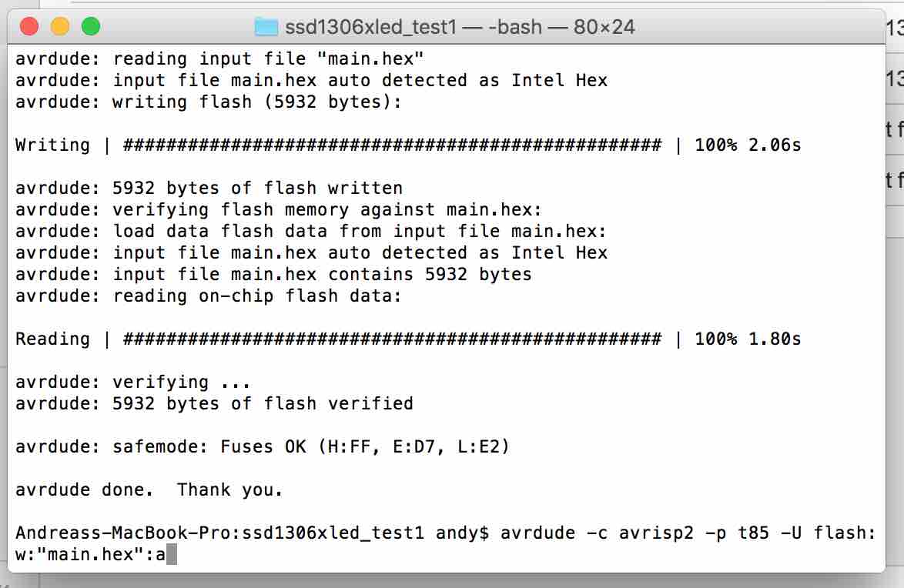Screen dimensions: 904x588
Task: Click the folder proxy icon in title bar
Action: [x=266, y=26]
